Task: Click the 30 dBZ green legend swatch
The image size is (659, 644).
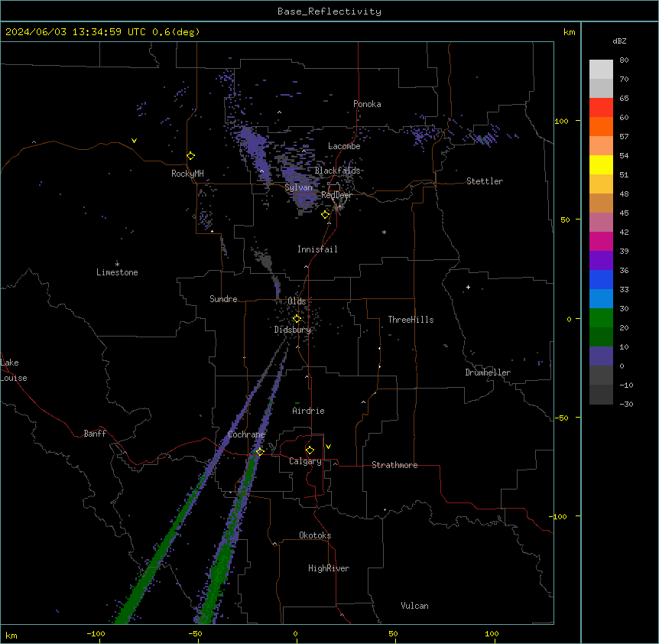Action: click(601, 318)
